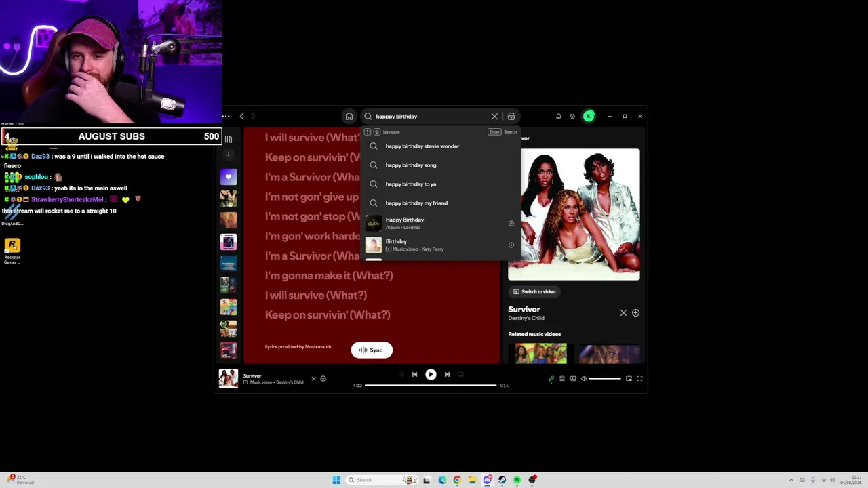Open Birthday music video by Katy Perry
The height and width of the screenshot is (488, 868).
(441, 245)
